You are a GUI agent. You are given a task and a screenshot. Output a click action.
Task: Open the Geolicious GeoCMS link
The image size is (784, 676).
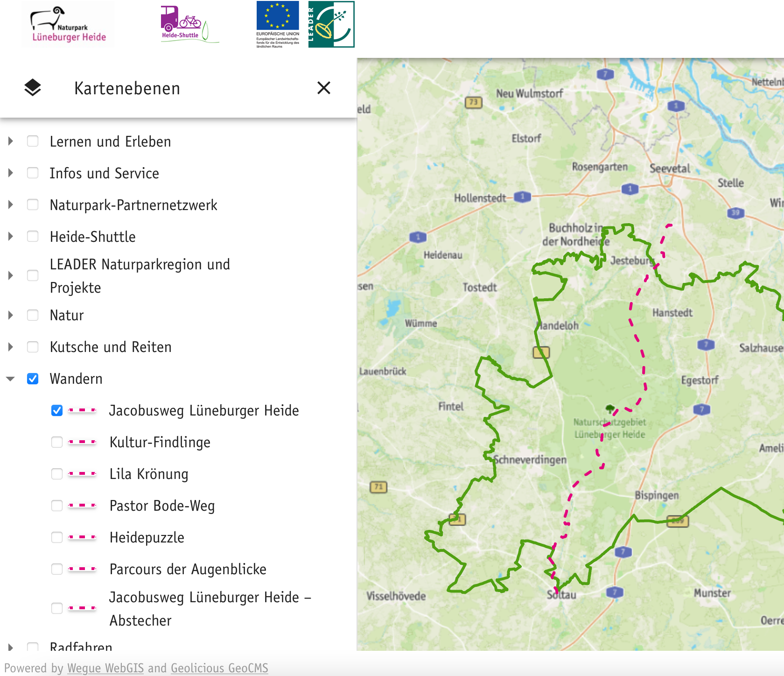point(219,668)
